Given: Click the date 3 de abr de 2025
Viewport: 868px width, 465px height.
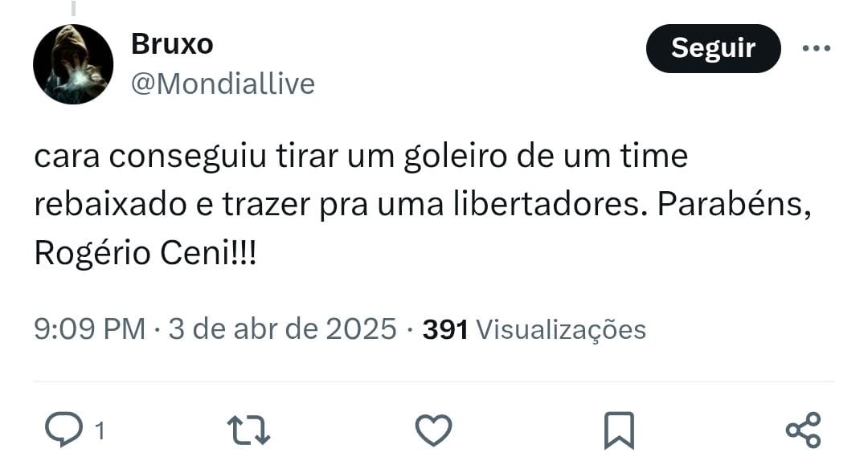Looking at the screenshot, I should (282, 329).
